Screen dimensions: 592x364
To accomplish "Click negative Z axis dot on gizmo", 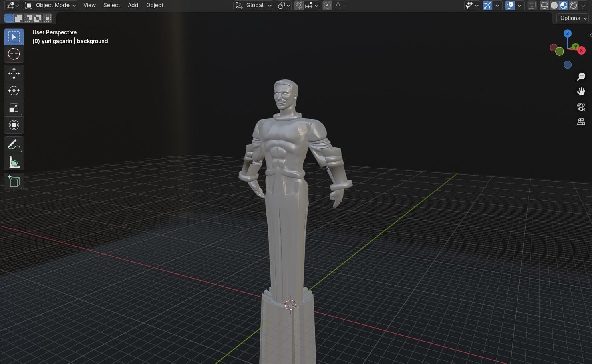I will coord(568,65).
